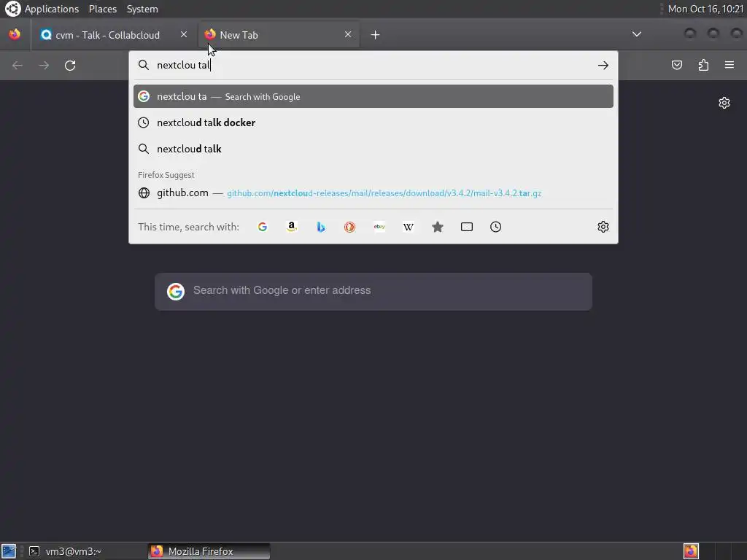Viewport: 747px width, 560px height.
Task: Search this time with Wikipedia icon
Action: coord(409,227)
